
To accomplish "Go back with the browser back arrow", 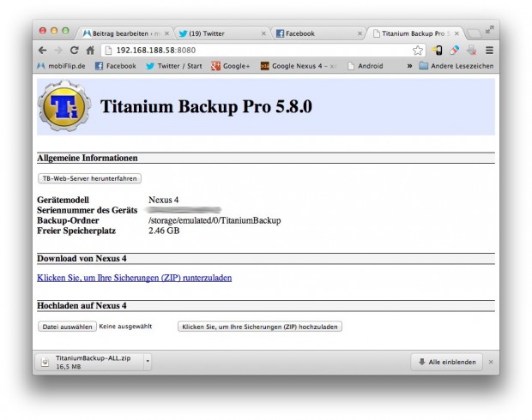I will [42, 51].
